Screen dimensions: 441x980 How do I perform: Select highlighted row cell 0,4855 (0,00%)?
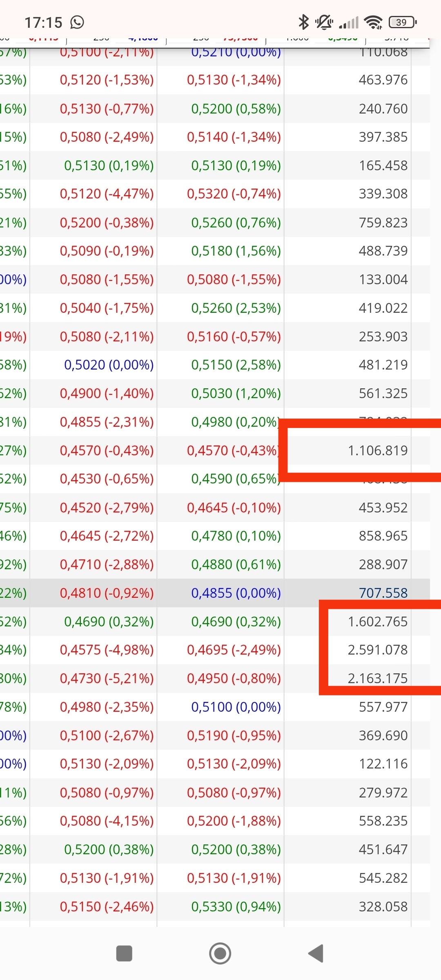pos(236,593)
